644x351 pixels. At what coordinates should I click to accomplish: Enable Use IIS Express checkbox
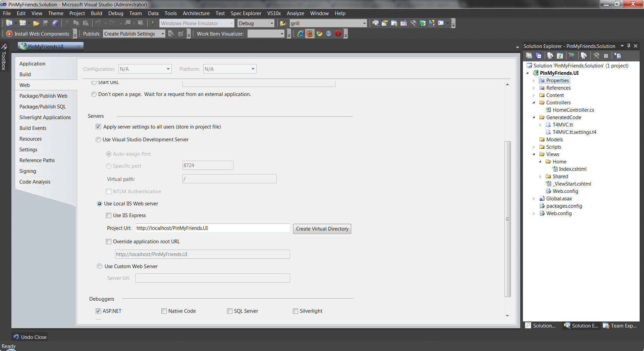(109, 215)
